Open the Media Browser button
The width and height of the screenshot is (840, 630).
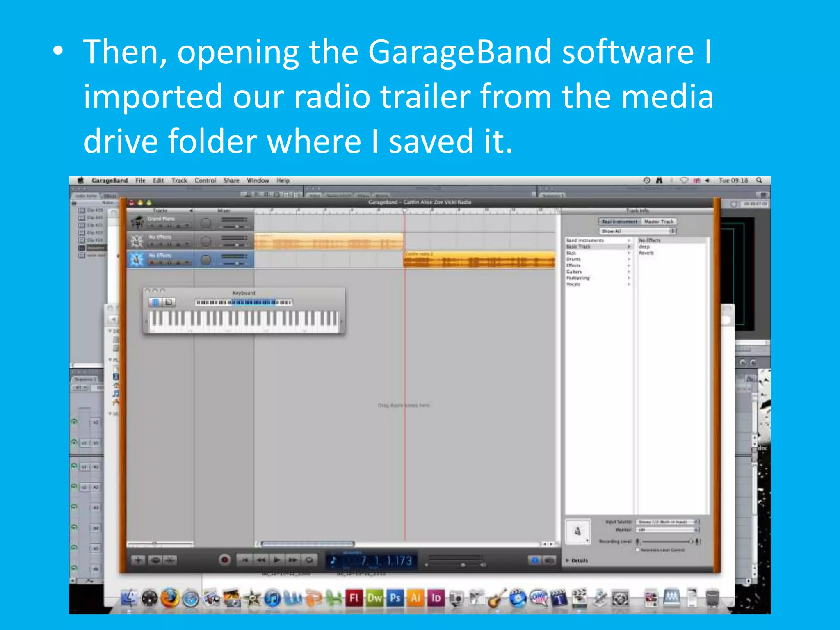pyautogui.click(x=549, y=560)
